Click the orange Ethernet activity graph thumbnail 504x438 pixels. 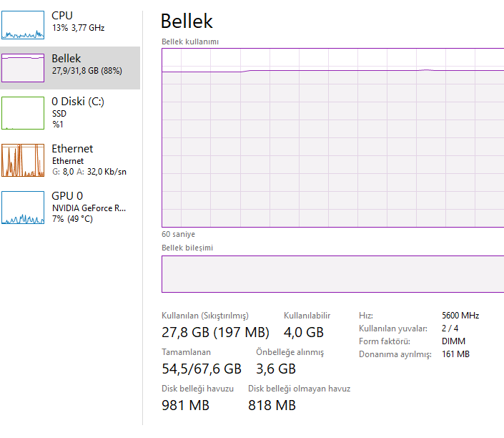pyautogui.click(x=23, y=160)
